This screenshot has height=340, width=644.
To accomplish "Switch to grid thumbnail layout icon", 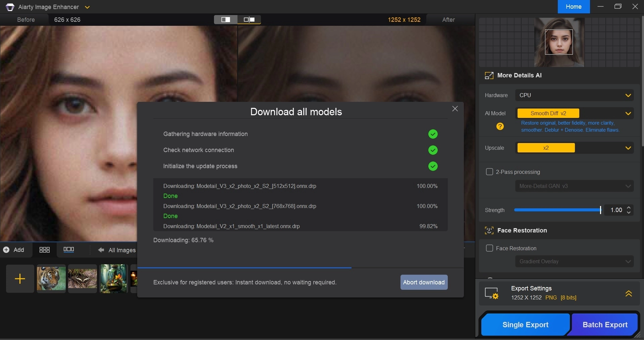I will point(44,250).
